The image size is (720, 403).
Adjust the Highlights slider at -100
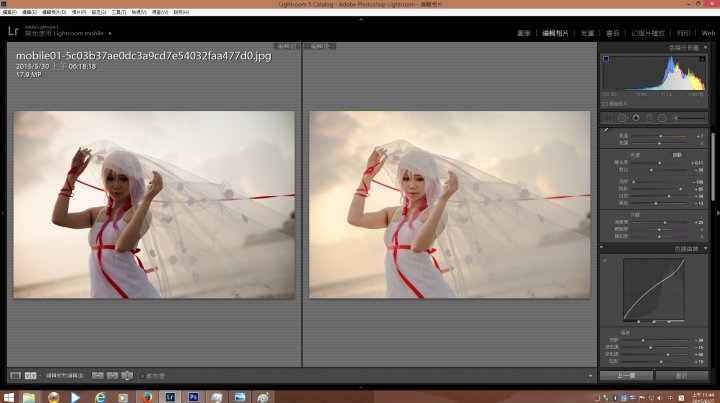[x=658, y=182]
